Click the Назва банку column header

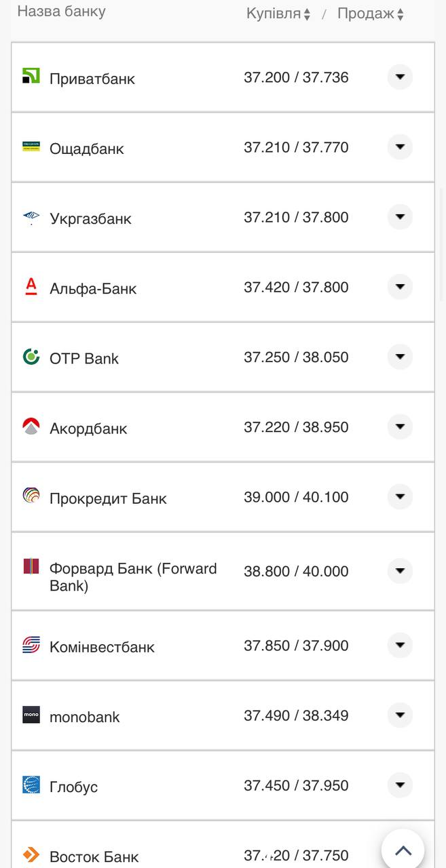coord(61,12)
